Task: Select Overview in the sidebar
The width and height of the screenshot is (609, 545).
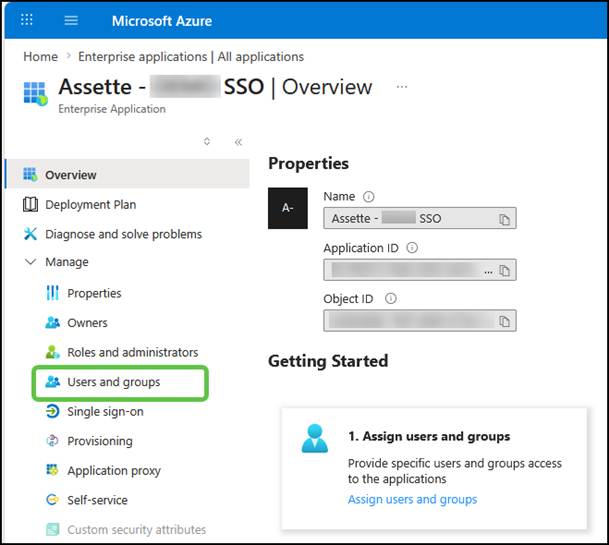Action: click(127, 174)
